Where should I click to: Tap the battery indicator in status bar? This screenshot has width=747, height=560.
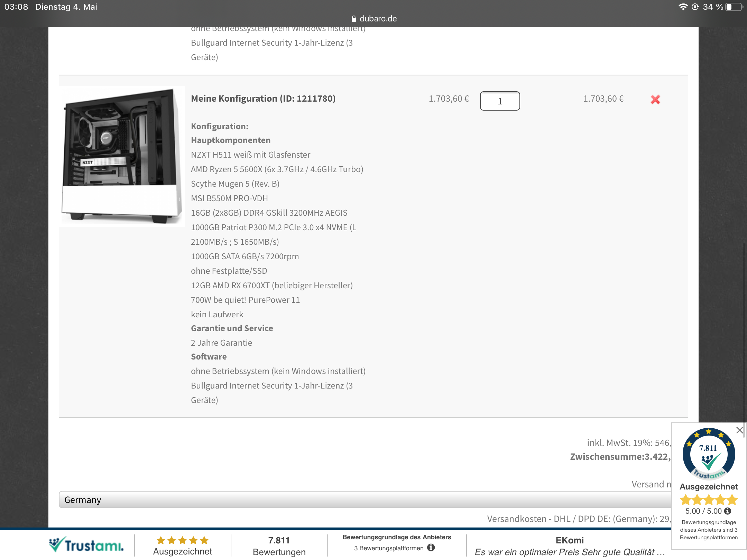(x=734, y=7)
